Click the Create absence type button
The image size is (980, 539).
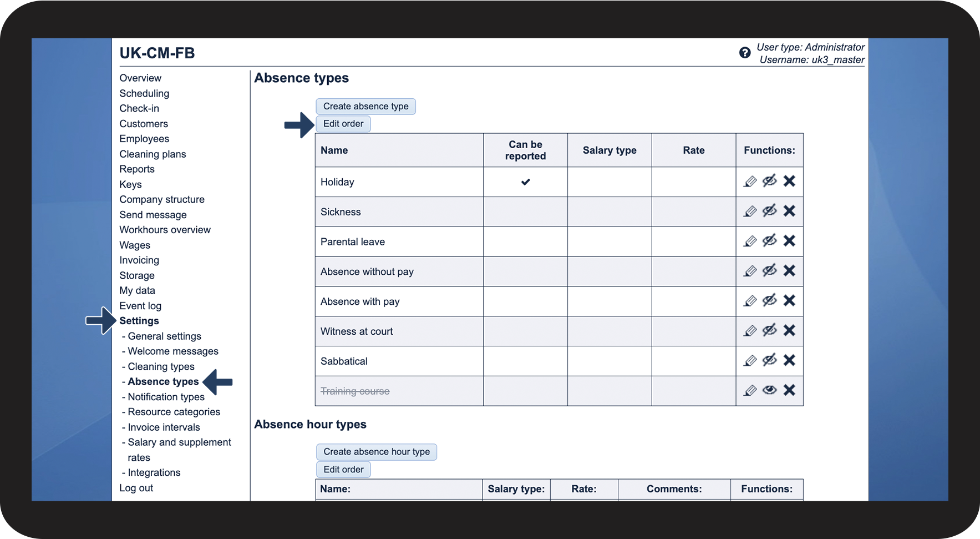(x=365, y=106)
